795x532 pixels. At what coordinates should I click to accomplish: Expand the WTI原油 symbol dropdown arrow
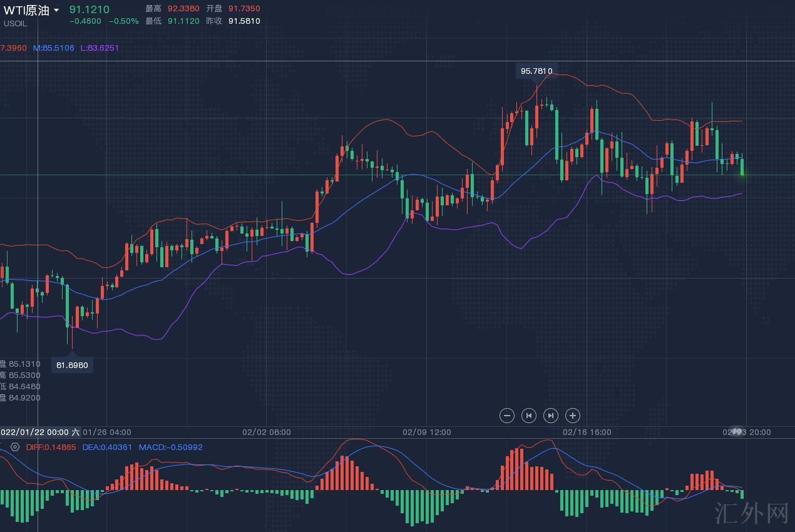coord(56,11)
